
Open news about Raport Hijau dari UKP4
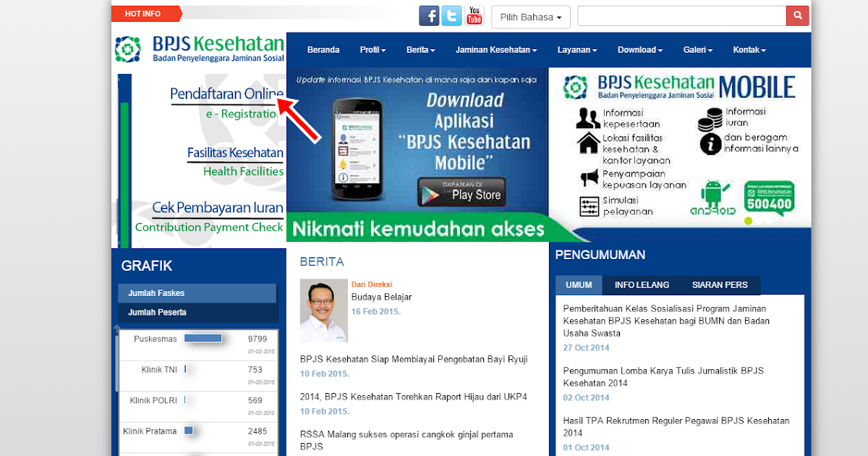point(414,397)
